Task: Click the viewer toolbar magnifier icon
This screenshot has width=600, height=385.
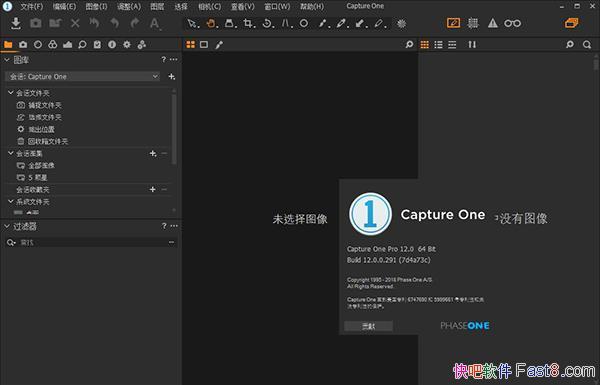Action: point(409,45)
